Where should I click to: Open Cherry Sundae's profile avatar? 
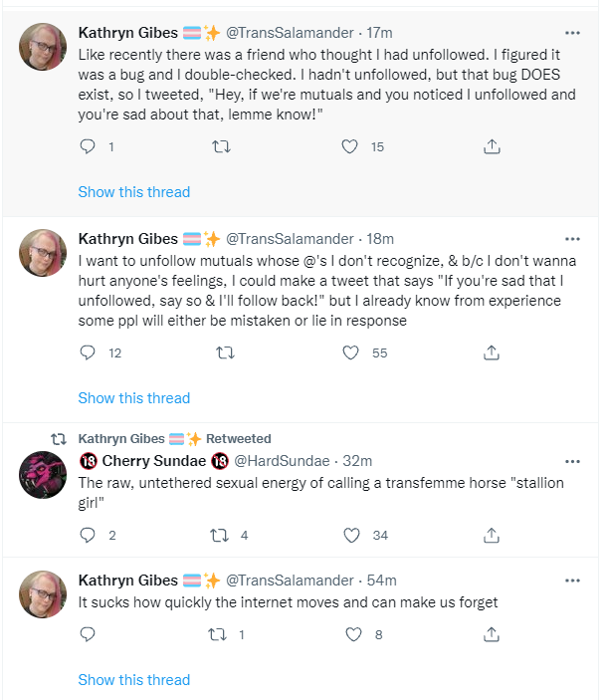pos(43,475)
